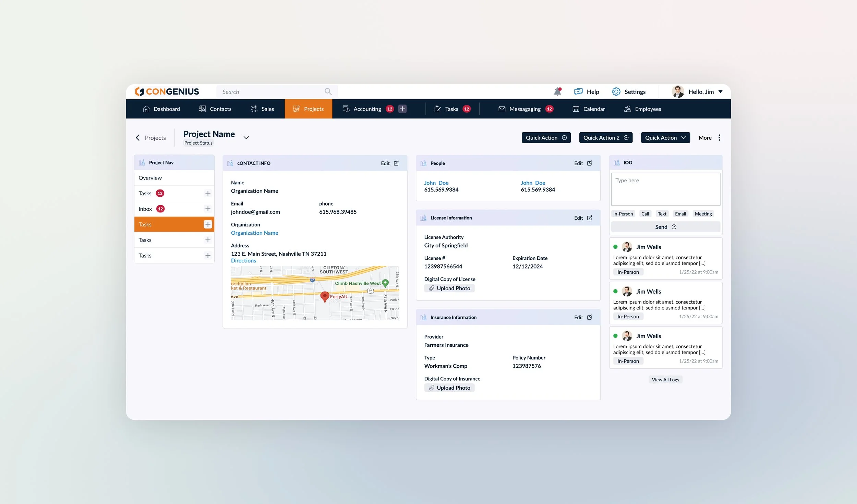Select the Meeting log type chip
The height and width of the screenshot is (504, 857).
(x=703, y=214)
